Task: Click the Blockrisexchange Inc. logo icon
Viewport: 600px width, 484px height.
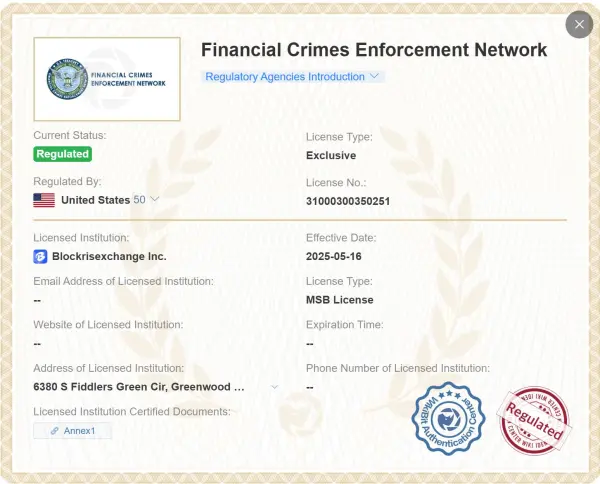Action: pos(41,256)
